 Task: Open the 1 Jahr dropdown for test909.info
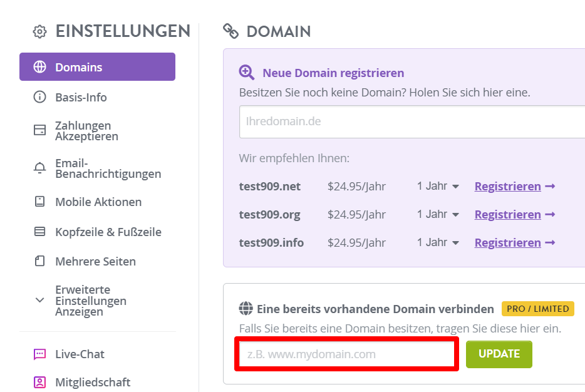click(438, 242)
